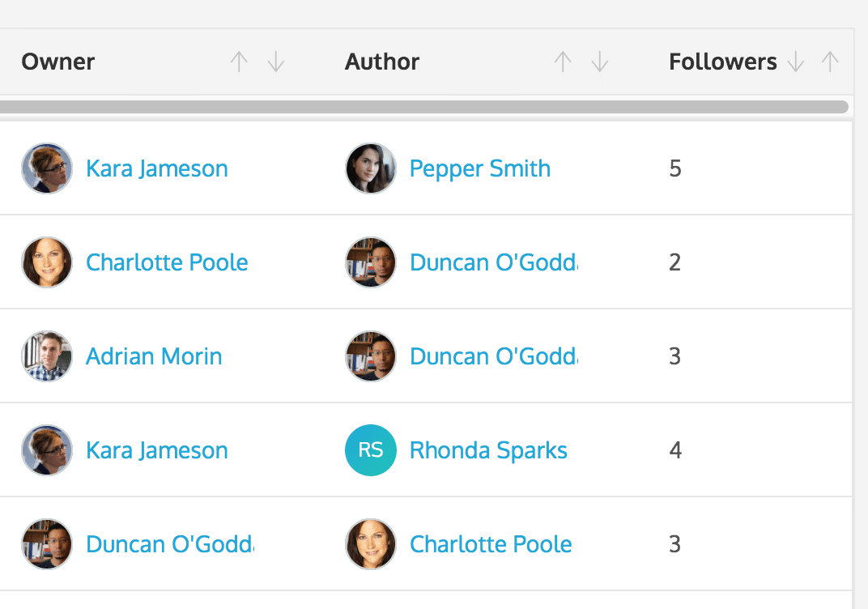Open Rhonda Sparks author link
The height and width of the screenshot is (609, 868).
coord(488,451)
